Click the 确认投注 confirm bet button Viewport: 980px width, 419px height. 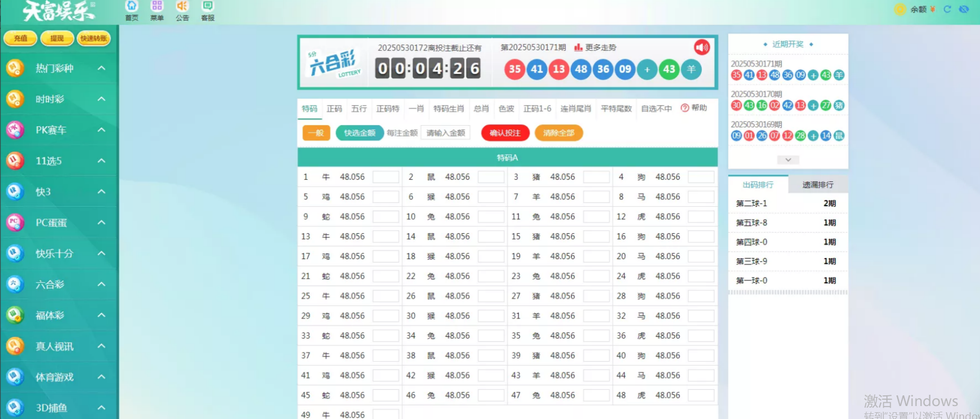point(505,133)
